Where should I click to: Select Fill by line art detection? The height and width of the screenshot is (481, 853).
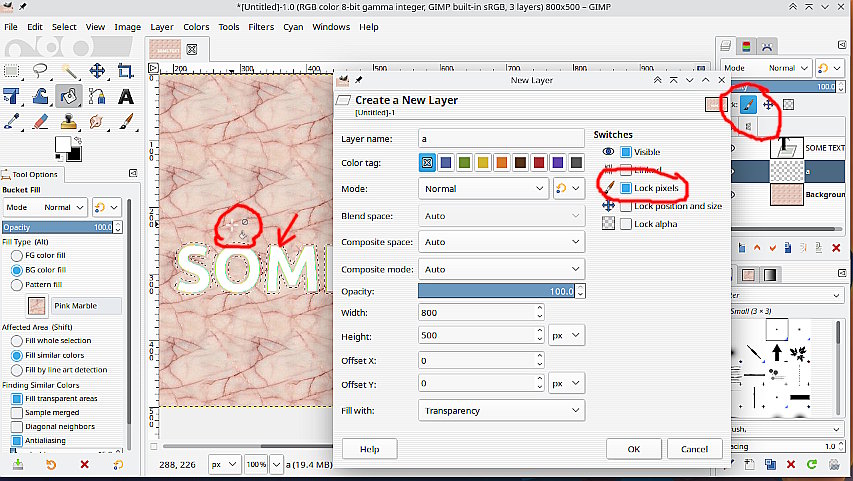(x=17, y=370)
